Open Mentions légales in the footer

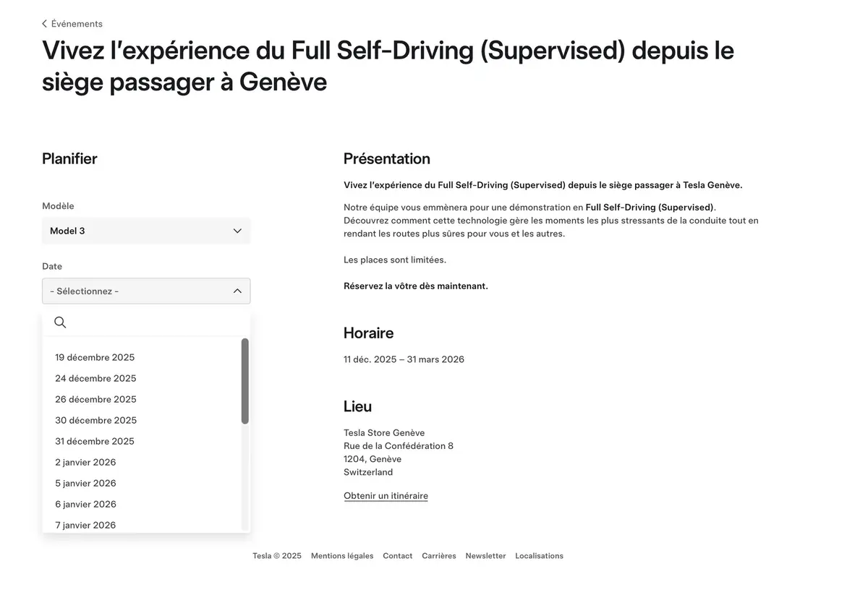pos(342,555)
